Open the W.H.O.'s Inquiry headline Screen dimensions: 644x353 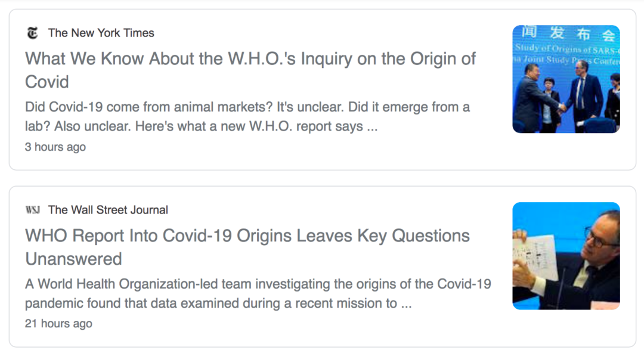click(250, 59)
